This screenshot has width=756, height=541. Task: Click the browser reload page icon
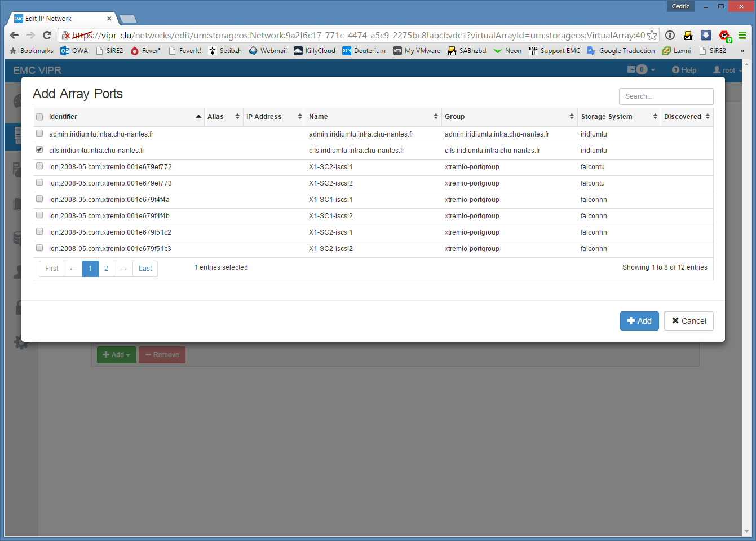coord(47,35)
